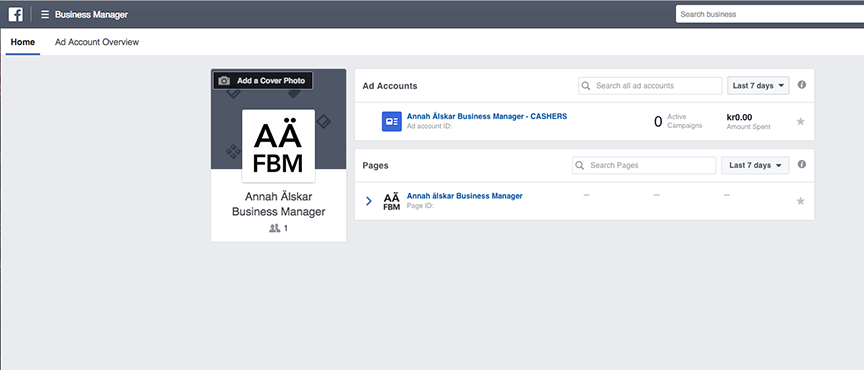Click the Facebook logo icon
Image resolution: width=864 pixels, height=370 pixels.
pyautogui.click(x=15, y=14)
